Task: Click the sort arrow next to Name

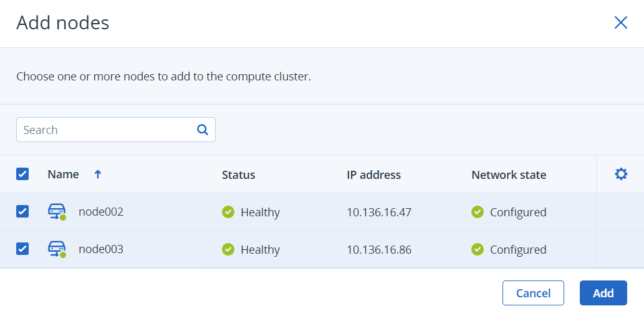Action: click(98, 175)
